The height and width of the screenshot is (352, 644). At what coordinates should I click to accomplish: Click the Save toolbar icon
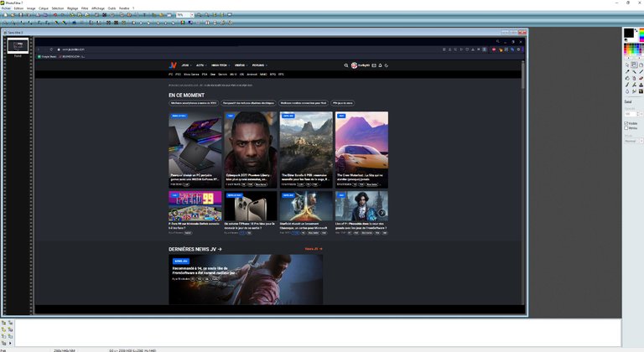point(20,15)
